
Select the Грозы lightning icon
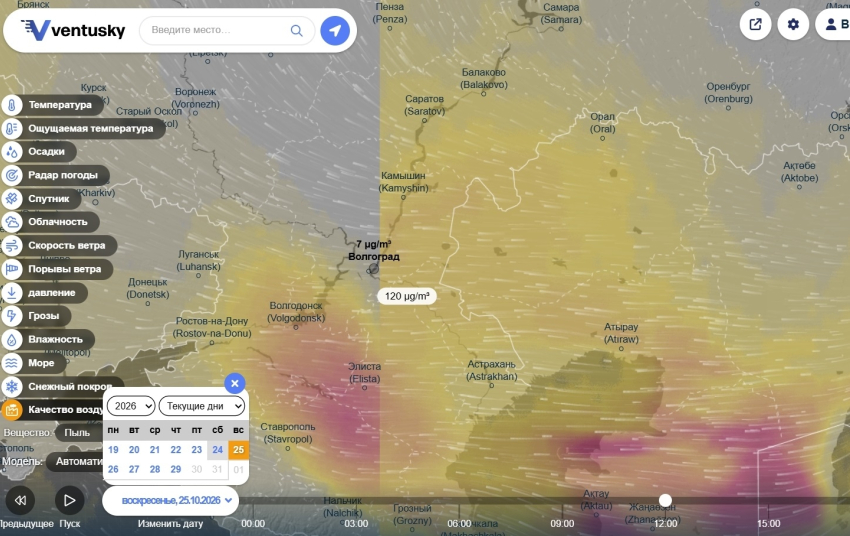pyautogui.click(x=11, y=316)
